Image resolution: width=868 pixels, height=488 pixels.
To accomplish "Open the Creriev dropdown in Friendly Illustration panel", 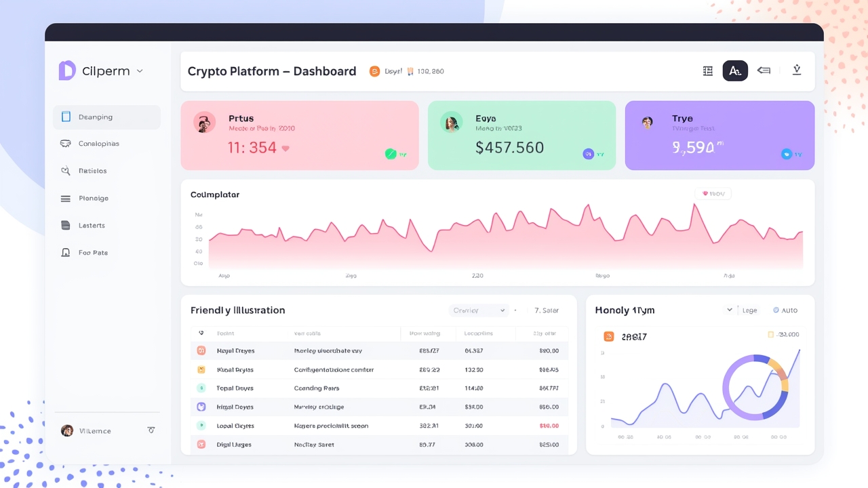I will click(x=478, y=310).
